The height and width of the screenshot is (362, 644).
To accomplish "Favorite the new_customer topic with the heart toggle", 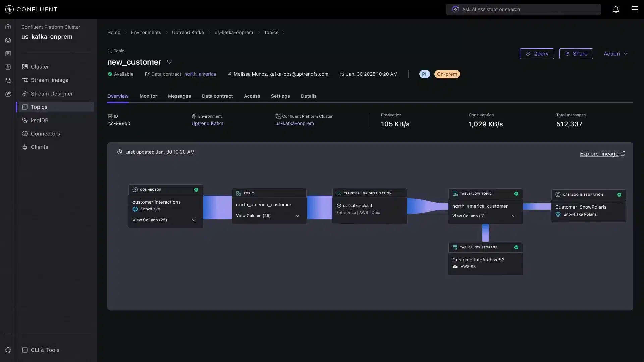I will tap(169, 62).
